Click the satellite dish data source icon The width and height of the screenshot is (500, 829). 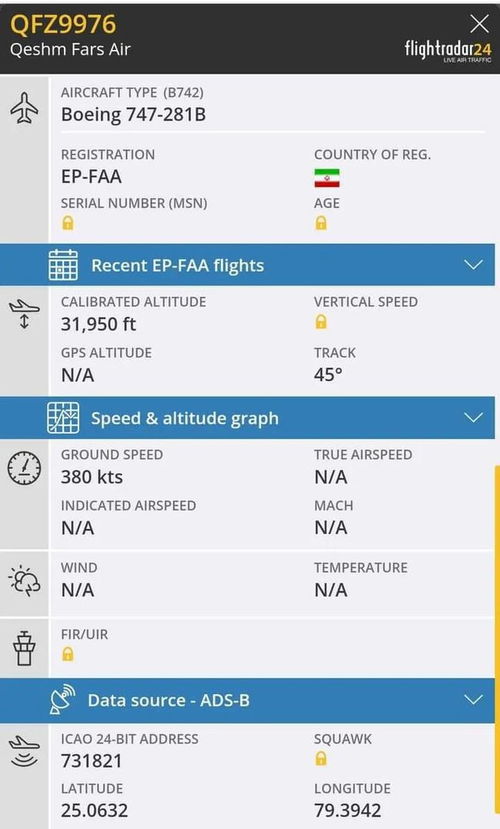point(62,699)
